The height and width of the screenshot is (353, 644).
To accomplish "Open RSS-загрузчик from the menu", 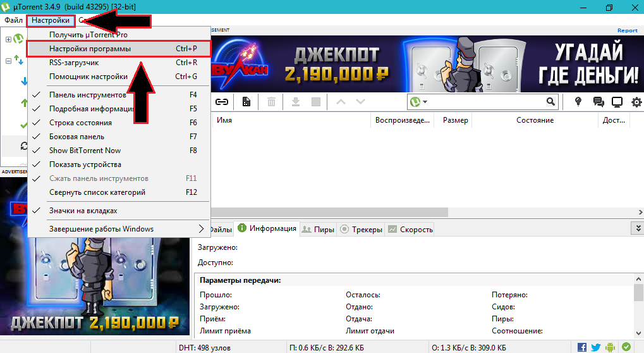I will 119,63.
